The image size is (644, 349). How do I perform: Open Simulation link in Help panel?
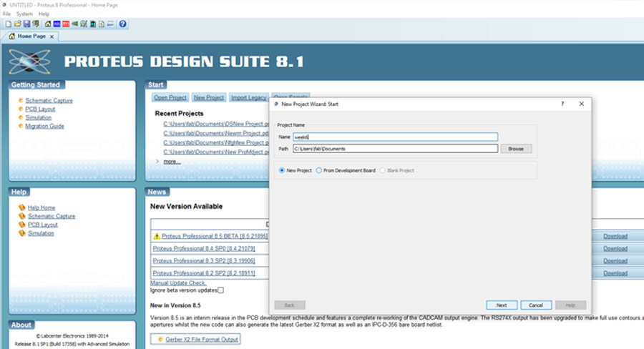point(41,233)
